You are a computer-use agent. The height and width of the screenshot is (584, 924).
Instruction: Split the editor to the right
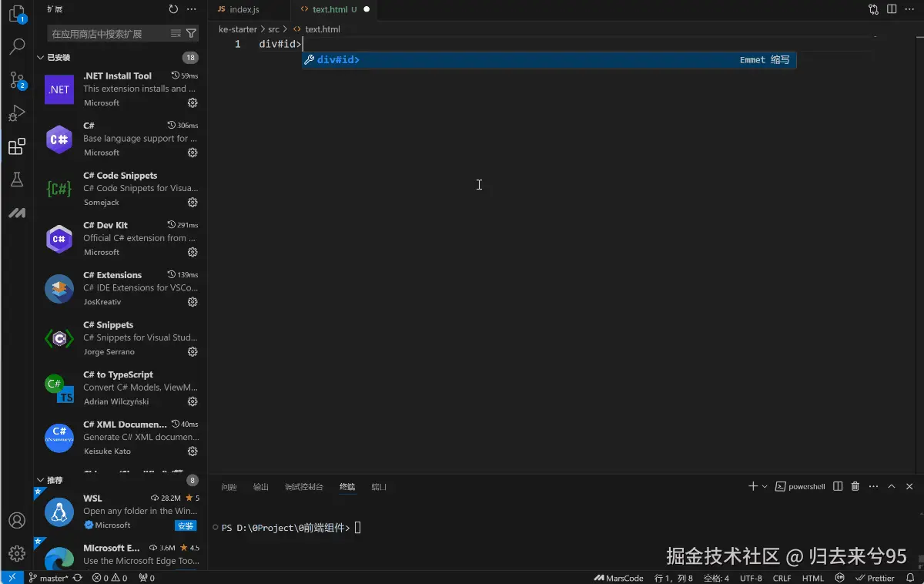[x=892, y=9]
